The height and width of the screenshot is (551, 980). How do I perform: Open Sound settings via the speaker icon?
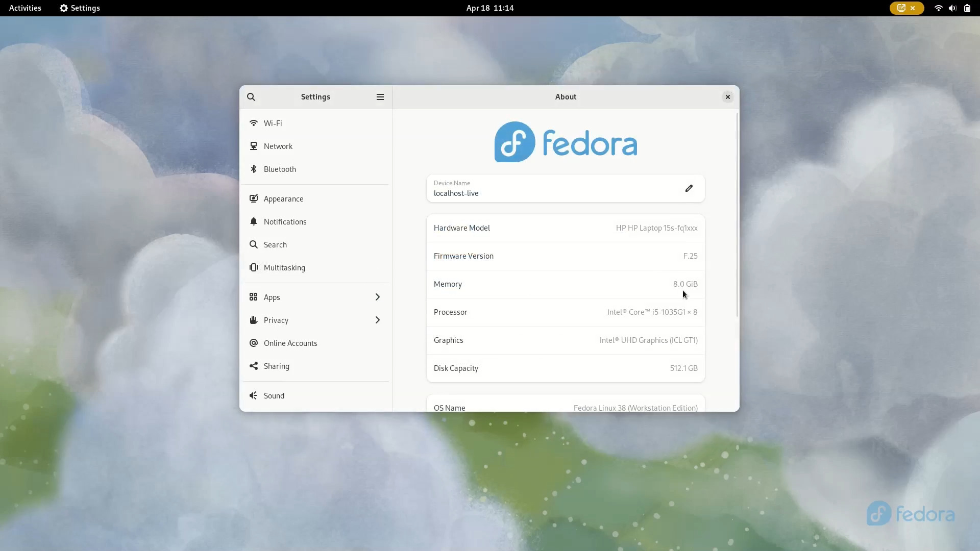(x=254, y=395)
